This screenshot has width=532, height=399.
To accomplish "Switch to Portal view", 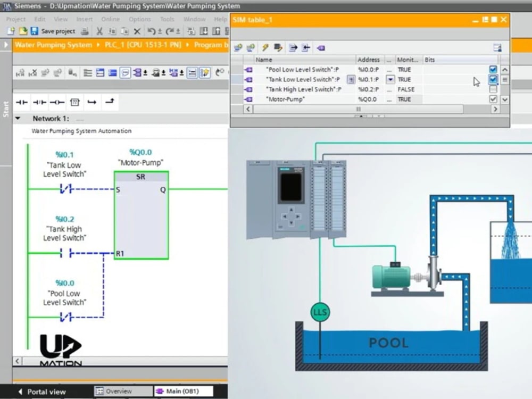I will pyautogui.click(x=41, y=392).
